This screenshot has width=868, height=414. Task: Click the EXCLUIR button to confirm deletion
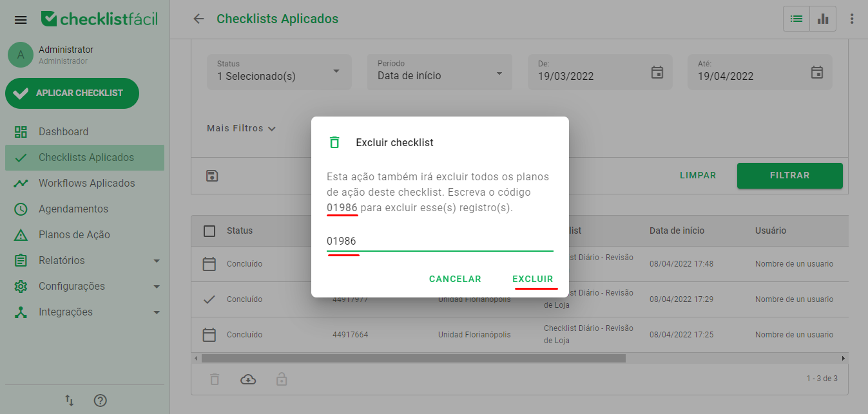point(532,279)
